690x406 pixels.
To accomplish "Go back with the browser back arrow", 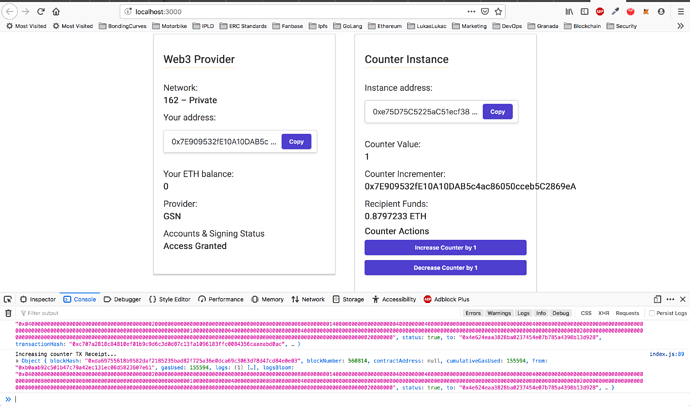I will coord(10,11).
